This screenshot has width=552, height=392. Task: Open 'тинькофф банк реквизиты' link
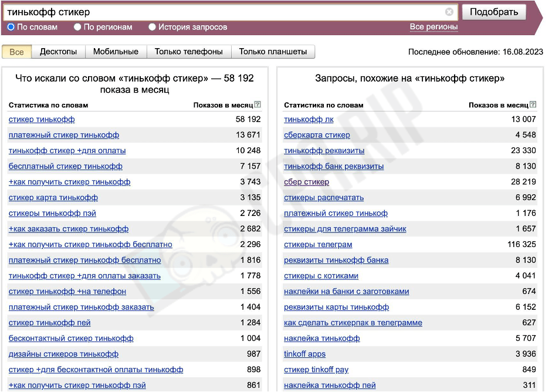tap(334, 166)
